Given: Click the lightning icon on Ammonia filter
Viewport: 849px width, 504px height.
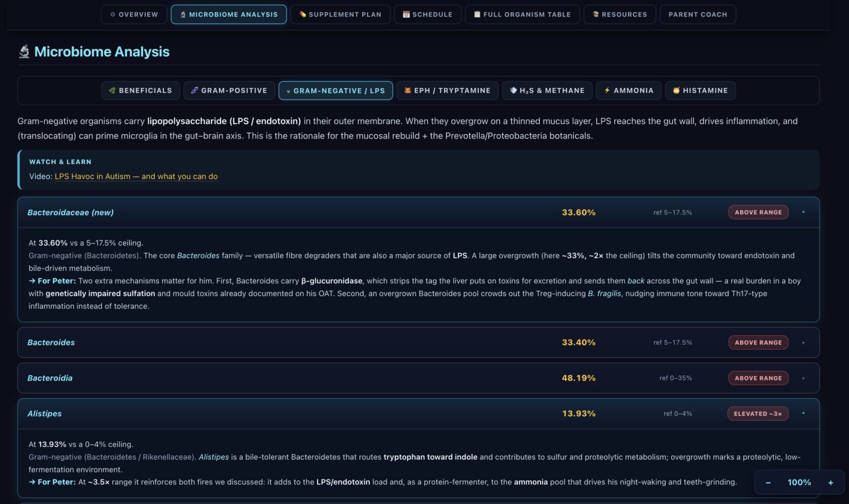Looking at the screenshot, I should pos(607,90).
